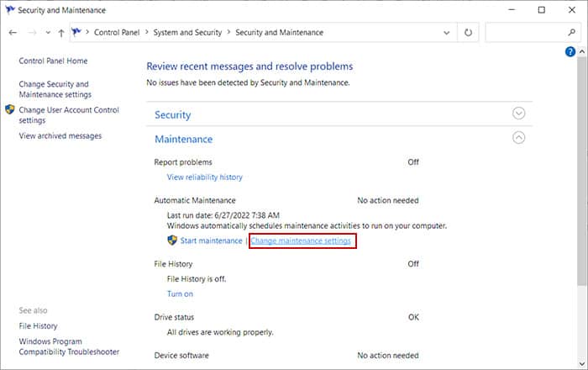Open File History under See also
588x370 pixels.
[39, 326]
